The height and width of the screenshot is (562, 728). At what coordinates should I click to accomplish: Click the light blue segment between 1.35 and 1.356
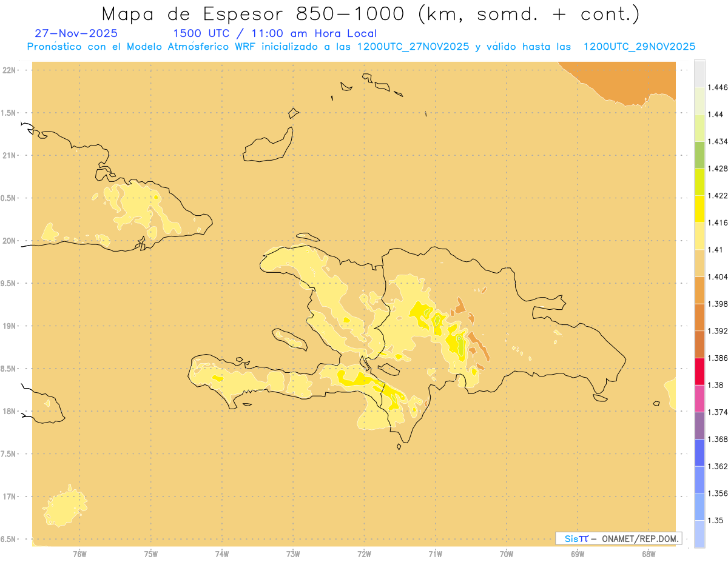coord(699,507)
